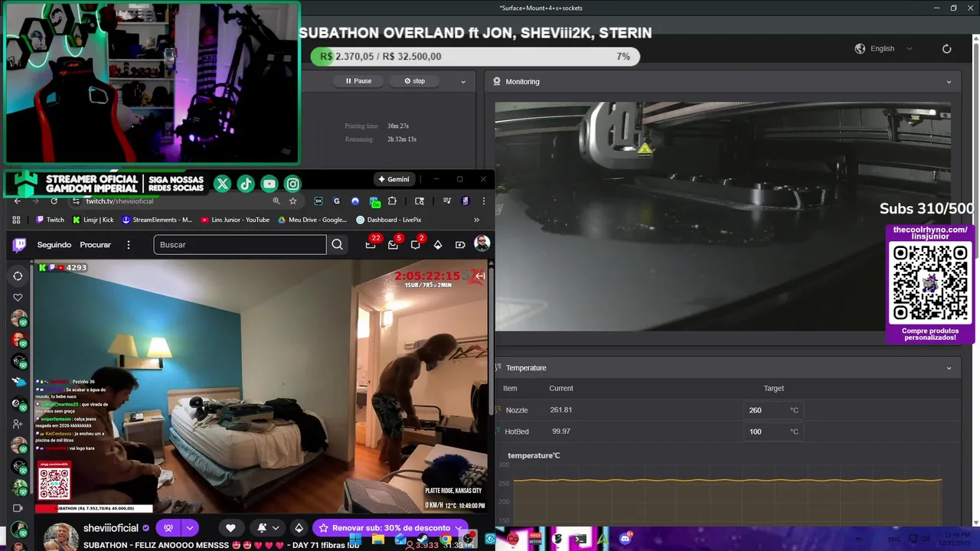Open the terminal icon in taskbar

tap(580, 539)
